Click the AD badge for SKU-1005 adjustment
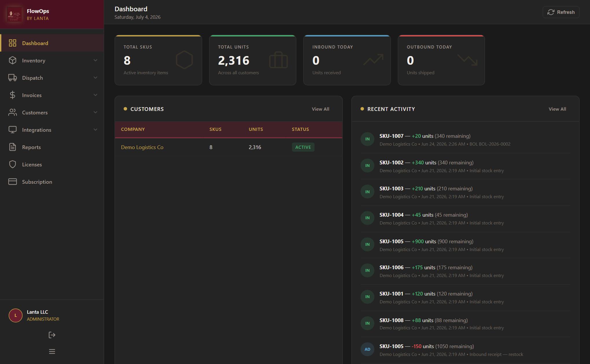 [367, 349]
